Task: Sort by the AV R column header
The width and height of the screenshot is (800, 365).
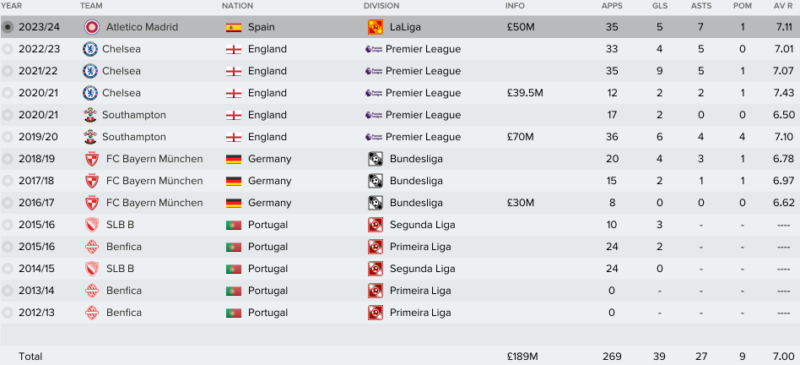Action: (x=783, y=6)
